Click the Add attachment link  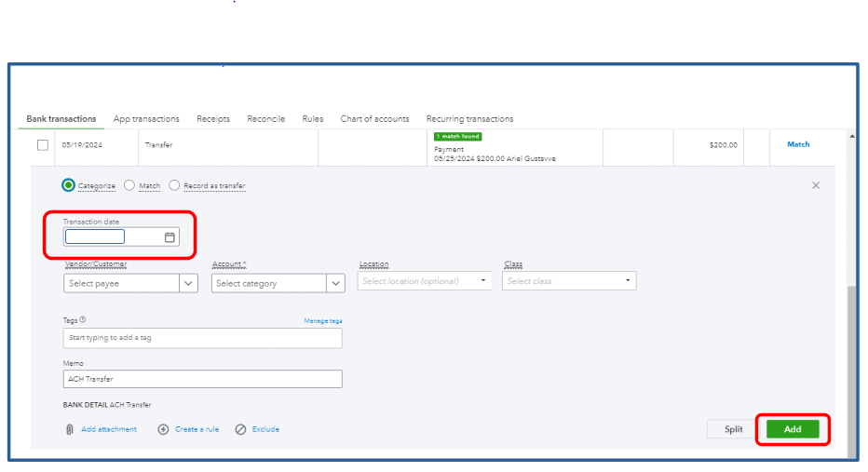click(109, 429)
